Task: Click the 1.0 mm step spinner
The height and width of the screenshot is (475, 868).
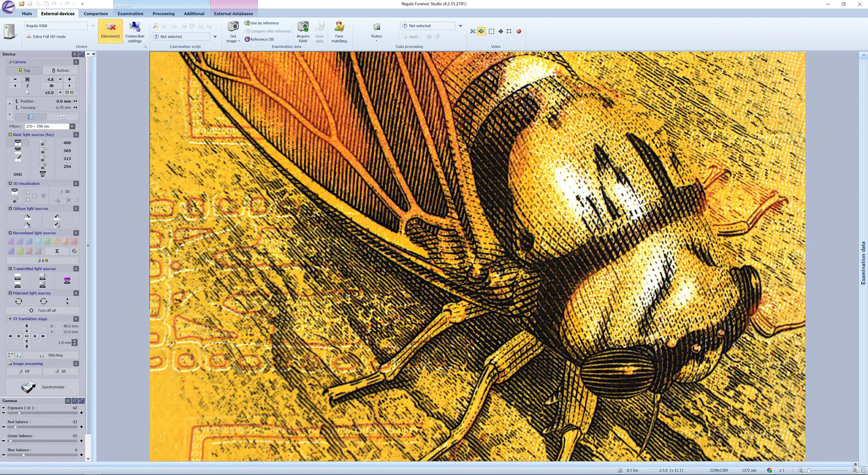Action: pos(75,342)
